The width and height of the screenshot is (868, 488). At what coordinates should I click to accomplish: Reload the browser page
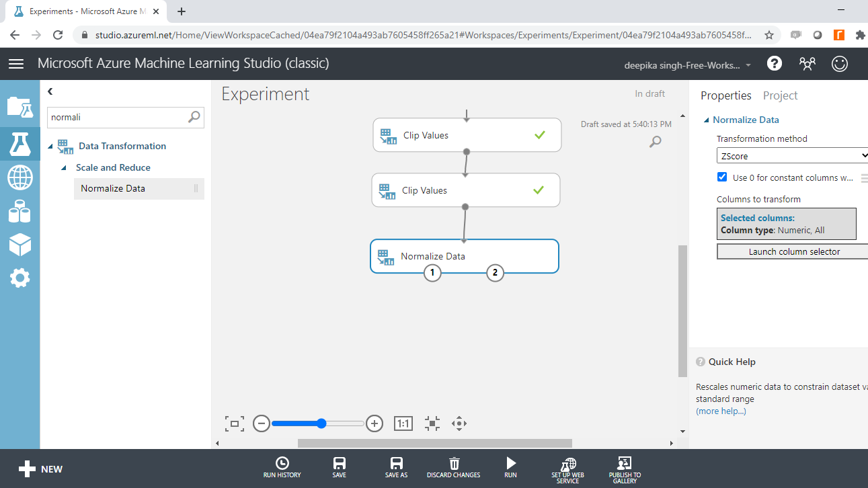[x=58, y=35]
